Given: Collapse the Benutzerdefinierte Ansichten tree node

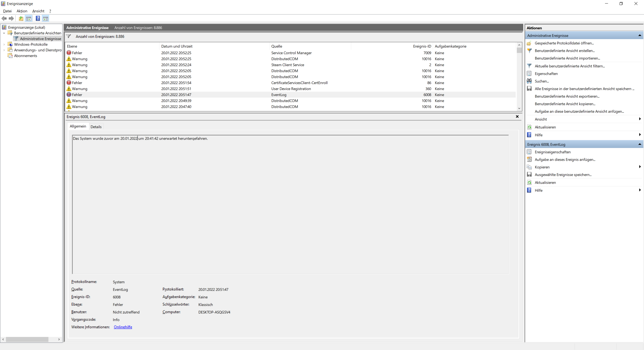Looking at the screenshot, I should (4, 33).
